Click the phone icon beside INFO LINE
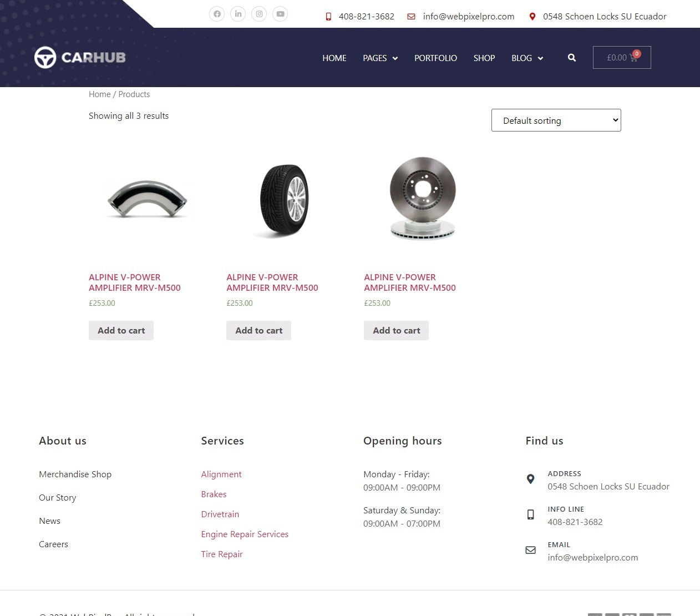The image size is (700, 616). point(530,514)
